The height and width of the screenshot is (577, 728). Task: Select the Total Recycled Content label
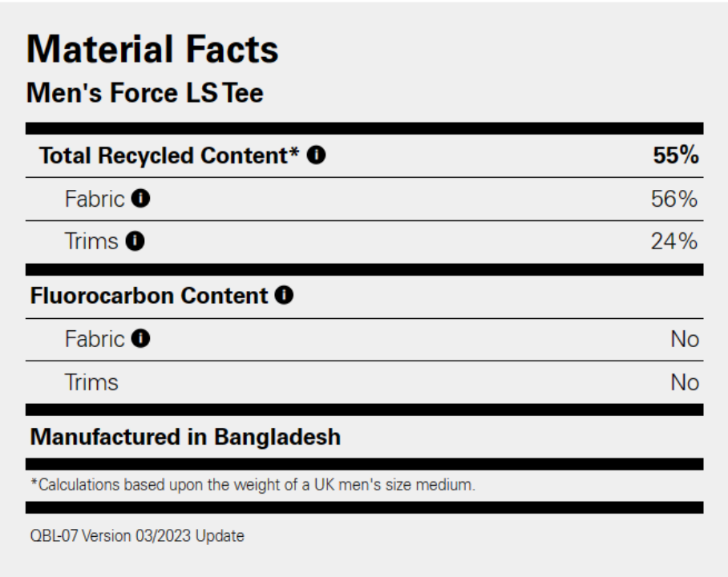point(169,155)
